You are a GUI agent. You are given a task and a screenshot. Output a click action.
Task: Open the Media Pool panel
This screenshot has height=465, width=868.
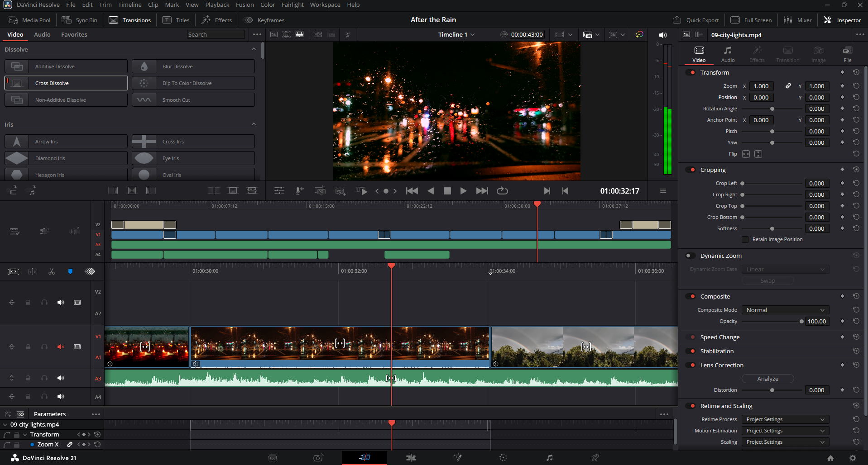(x=29, y=20)
